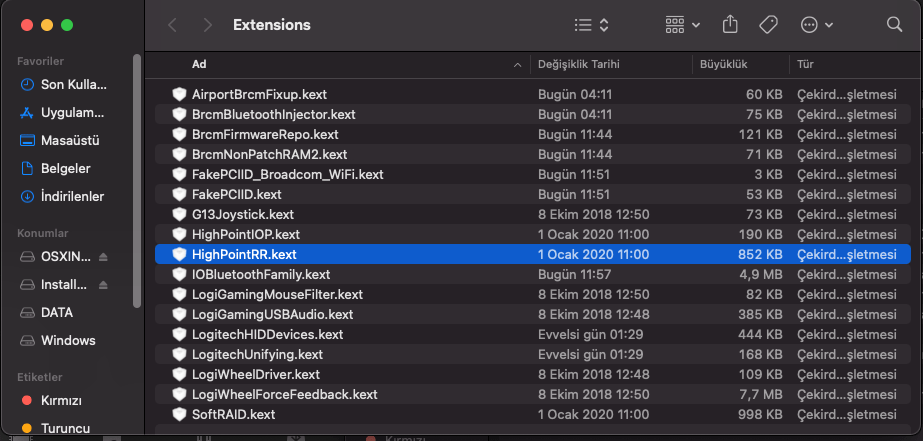The width and height of the screenshot is (923, 441).
Task: Open İndirilenler in the sidebar
Action: click(x=72, y=196)
